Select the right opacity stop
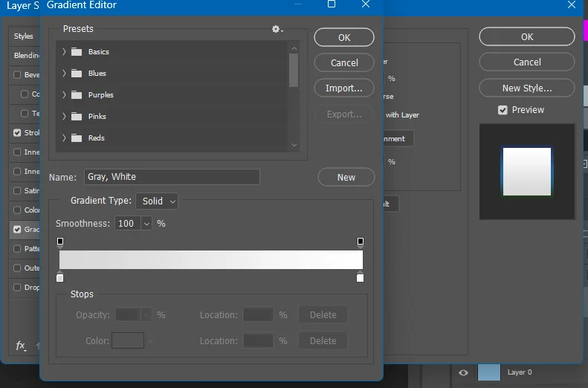The image size is (588, 388). tap(361, 242)
